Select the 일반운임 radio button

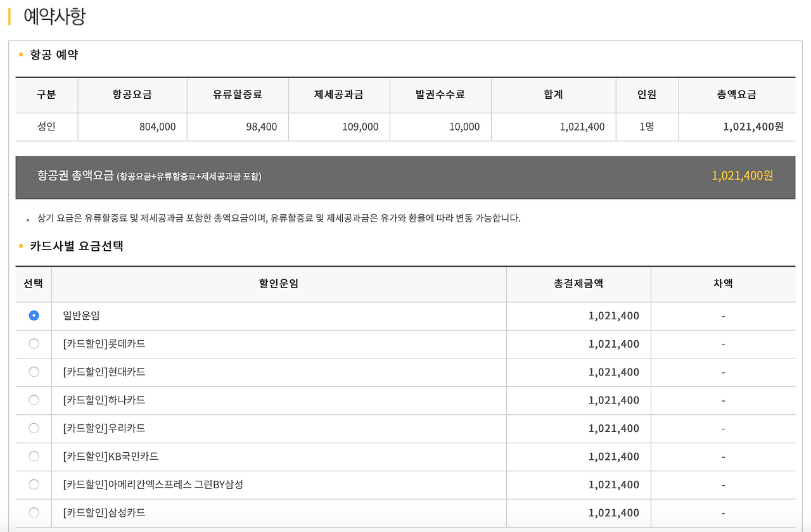click(34, 315)
